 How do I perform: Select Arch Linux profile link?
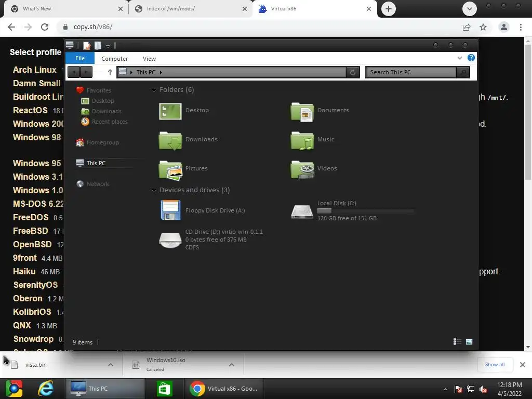pos(35,70)
